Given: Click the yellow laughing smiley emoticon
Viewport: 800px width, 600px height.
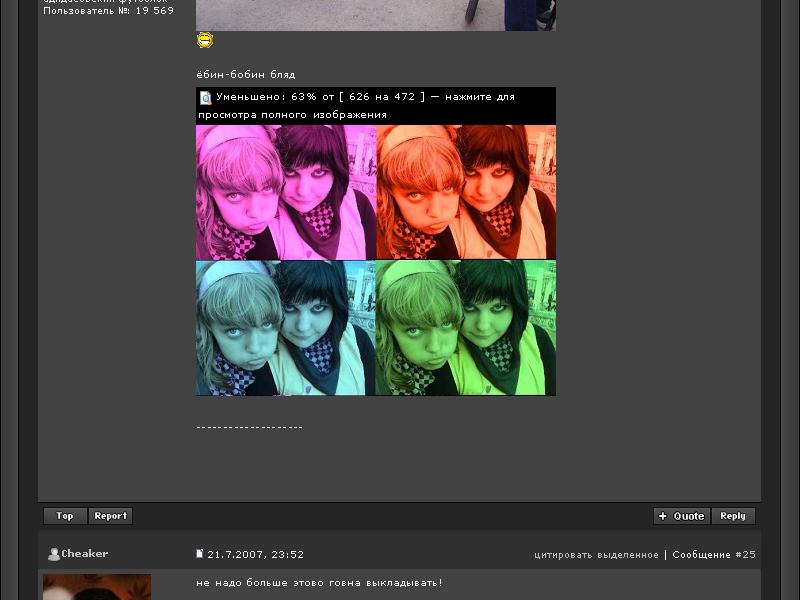Looking at the screenshot, I should coord(205,40).
